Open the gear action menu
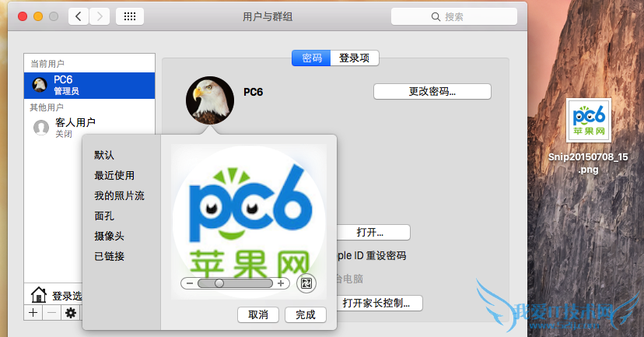Screen dimensions: 644x337 tap(71, 313)
